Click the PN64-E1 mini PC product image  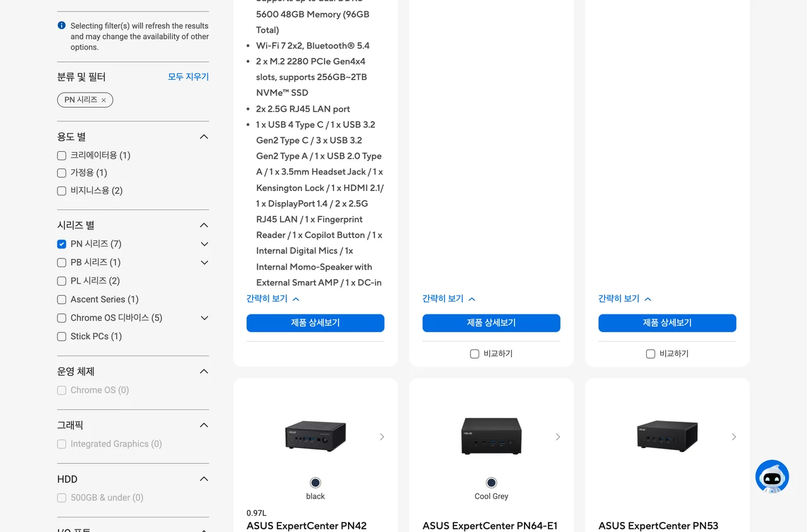pyautogui.click(x=491, y=436)
